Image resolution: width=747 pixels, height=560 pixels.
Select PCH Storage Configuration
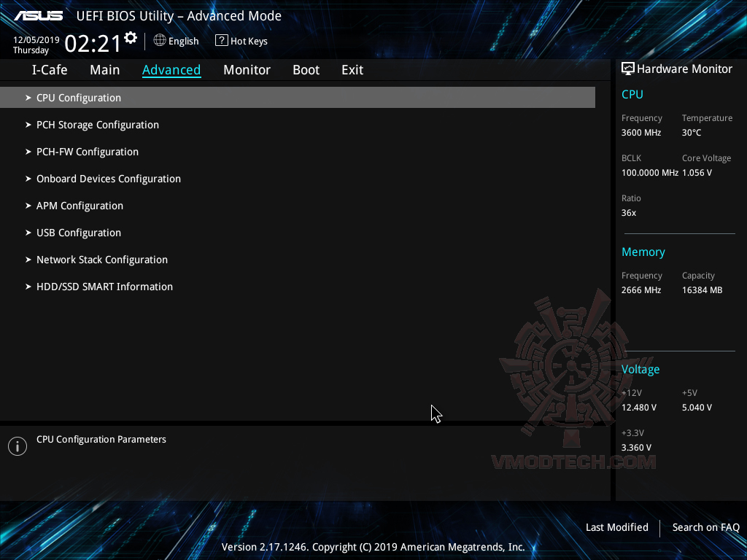click(x=97, y=125)
